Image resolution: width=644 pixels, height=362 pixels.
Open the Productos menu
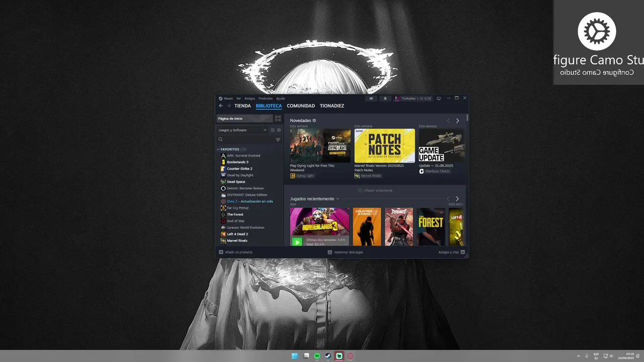(266, 99)
